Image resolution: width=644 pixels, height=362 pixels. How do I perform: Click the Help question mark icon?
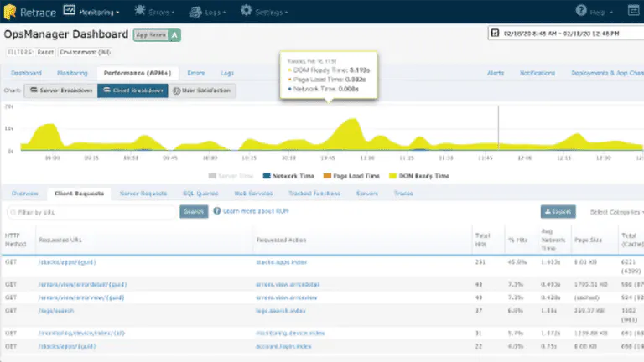[581, 10]
